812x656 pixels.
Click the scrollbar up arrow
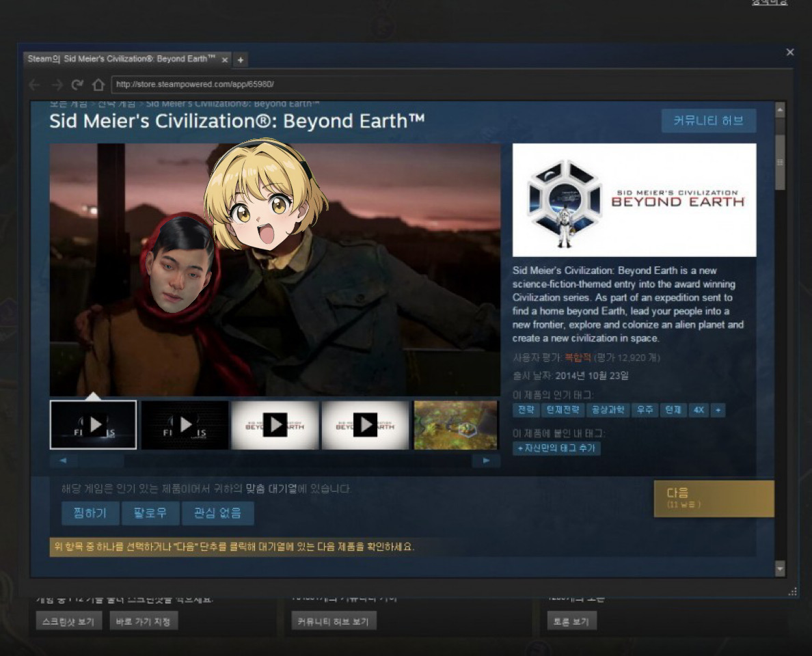click(780, 110)
